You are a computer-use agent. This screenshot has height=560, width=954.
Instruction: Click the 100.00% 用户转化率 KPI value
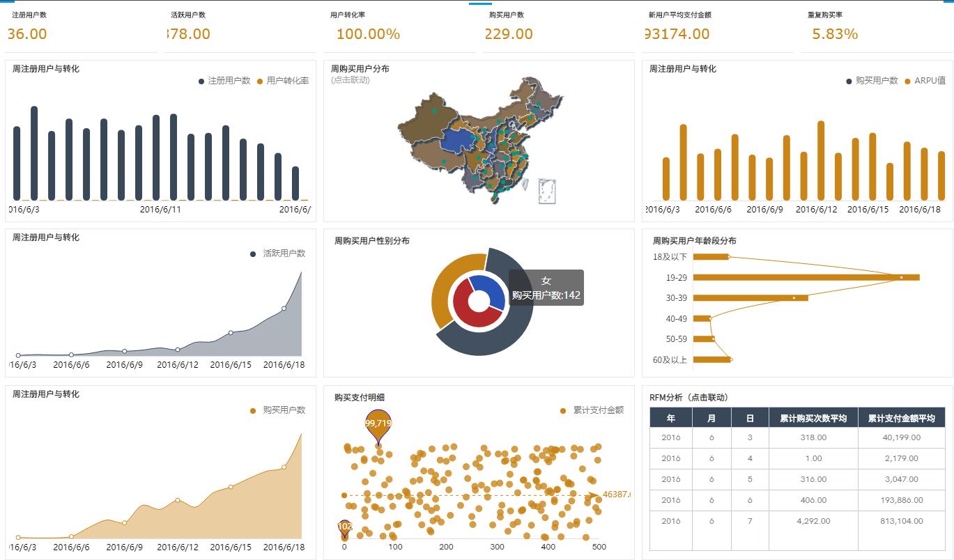368,34
